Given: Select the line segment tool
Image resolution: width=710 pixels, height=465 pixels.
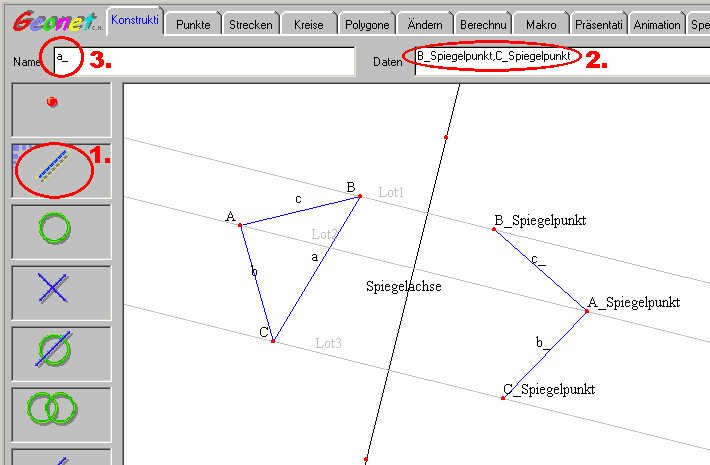Looking at the screenshot, I should click(x=53, y=168).
